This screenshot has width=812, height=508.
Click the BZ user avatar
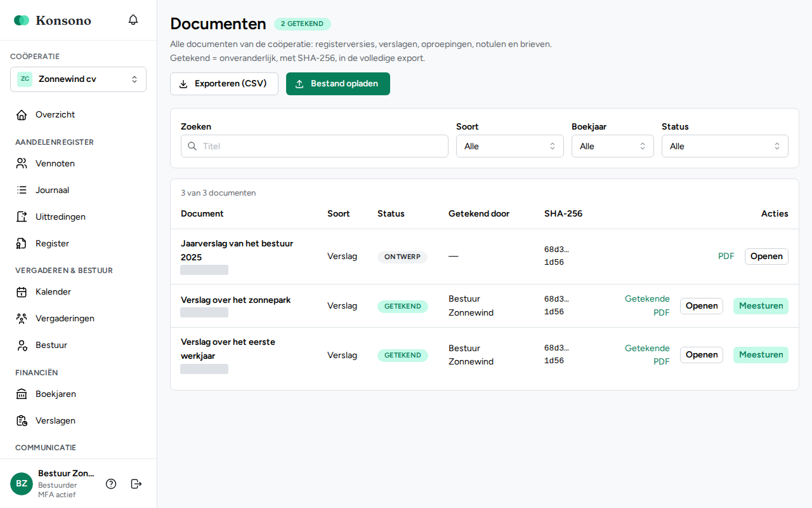point(22,484)
